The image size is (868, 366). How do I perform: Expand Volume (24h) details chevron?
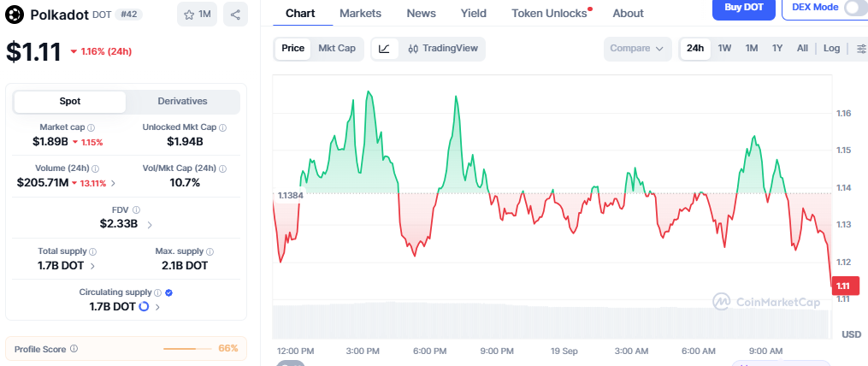(114, 183)
